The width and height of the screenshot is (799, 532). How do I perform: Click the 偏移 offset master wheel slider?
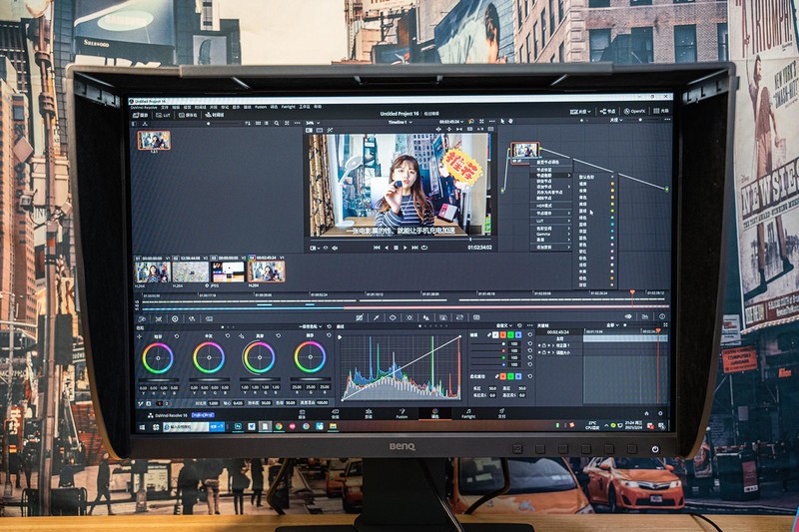pyautogui.click(x=311, y=379)
